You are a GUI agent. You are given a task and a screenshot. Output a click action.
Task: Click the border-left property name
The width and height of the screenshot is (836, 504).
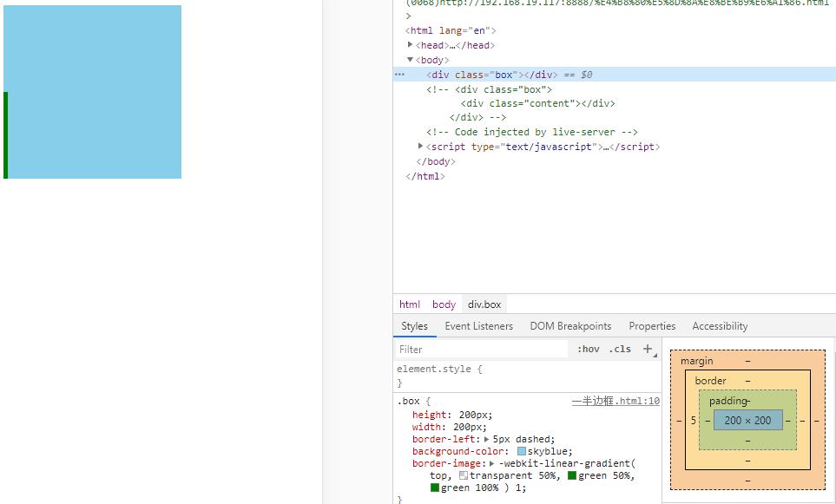click(443, 439)
